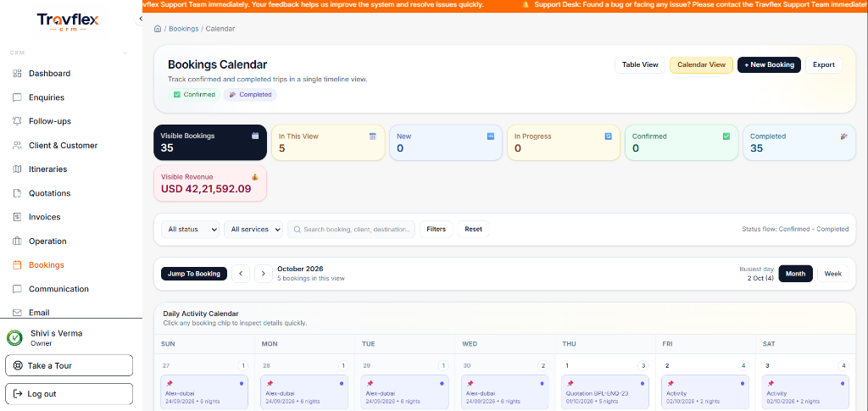868x411 pixels.
Task: Open Invoices in the sidebar
Action: (x=45, y=217)
